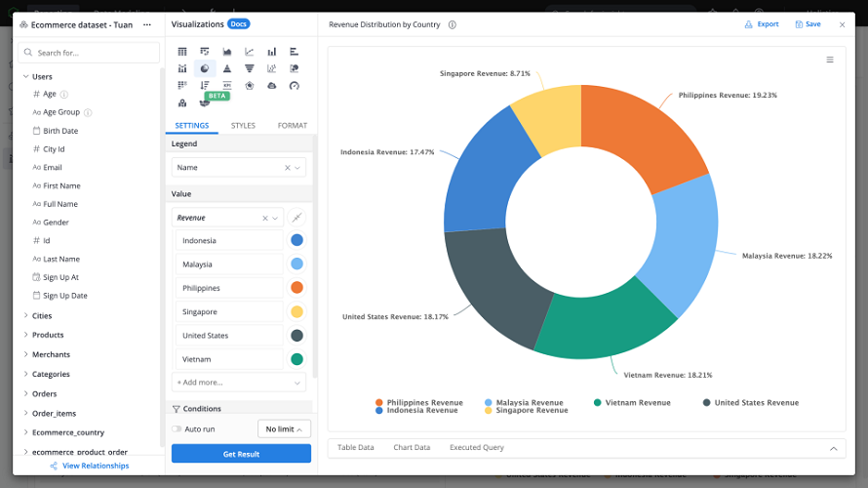Choose the line chart visualization icon
This screenshot has height=488, width=868.
(249, 52)
